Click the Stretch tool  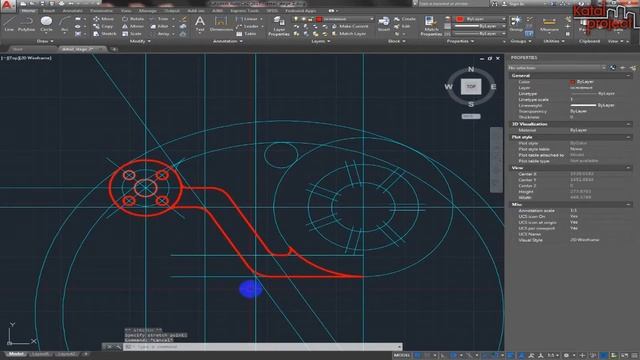[x=104, y=33]
